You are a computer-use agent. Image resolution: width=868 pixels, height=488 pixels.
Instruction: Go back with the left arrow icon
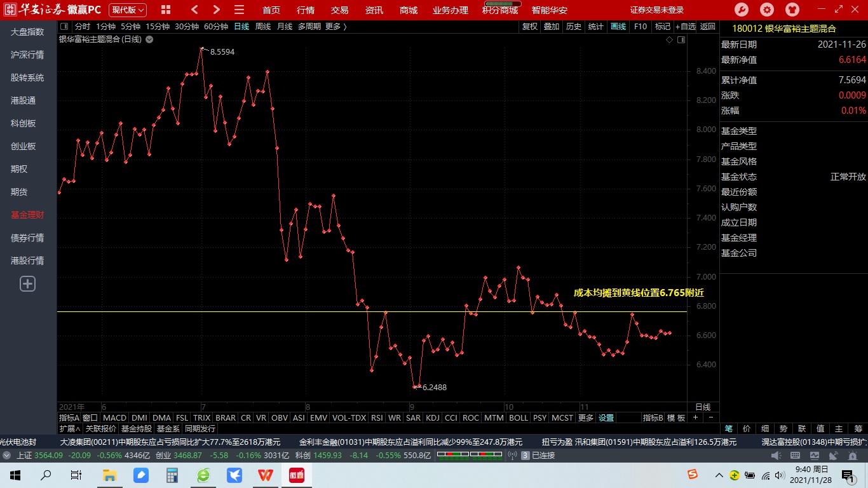pyautogui.click(x=195, y=10)
